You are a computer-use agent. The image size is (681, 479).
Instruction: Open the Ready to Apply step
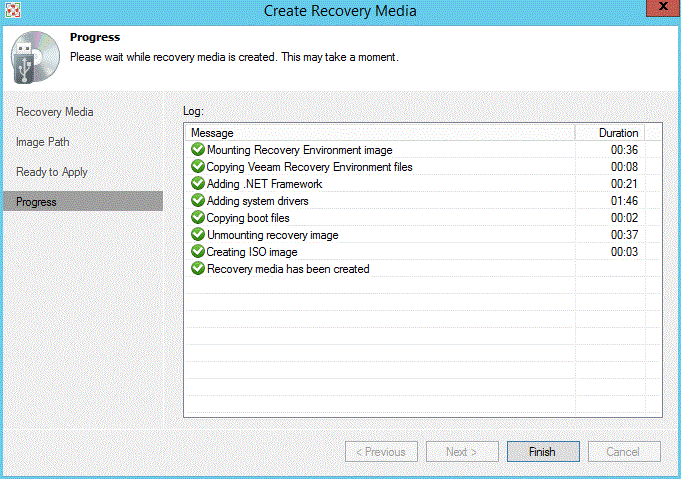52,172
